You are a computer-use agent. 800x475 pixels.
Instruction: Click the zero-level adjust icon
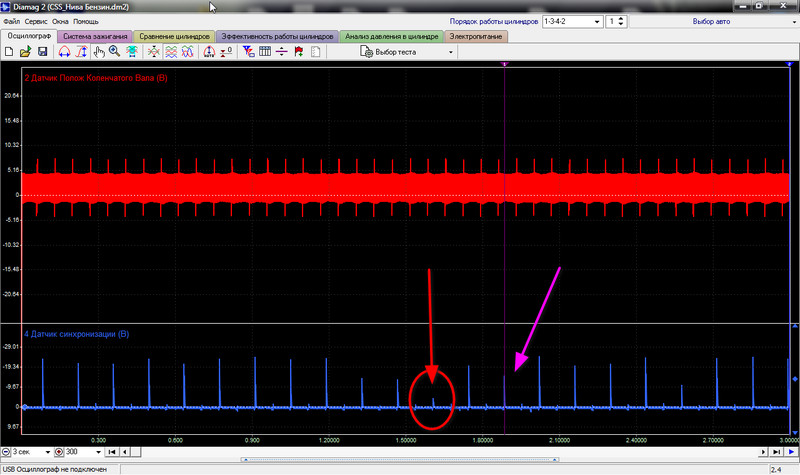pos(226,52)
